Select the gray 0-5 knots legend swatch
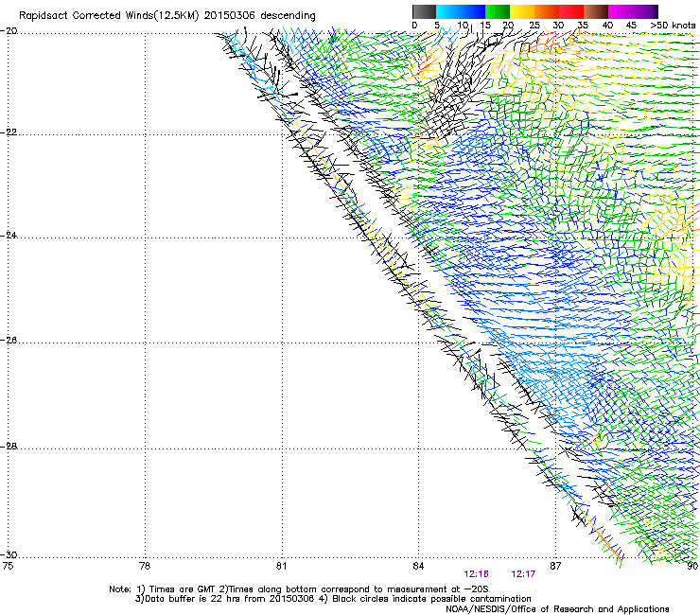The height and width of the screenshot is (615, 700). tap(424, 11)
